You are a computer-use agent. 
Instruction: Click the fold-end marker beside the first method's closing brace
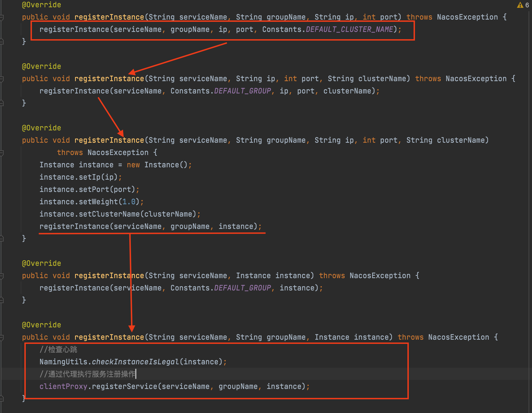click(x=2, y=42)
